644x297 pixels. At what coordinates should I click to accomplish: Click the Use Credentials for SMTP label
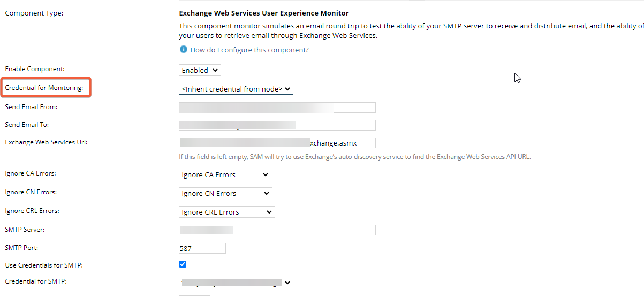tap(44, 265)
